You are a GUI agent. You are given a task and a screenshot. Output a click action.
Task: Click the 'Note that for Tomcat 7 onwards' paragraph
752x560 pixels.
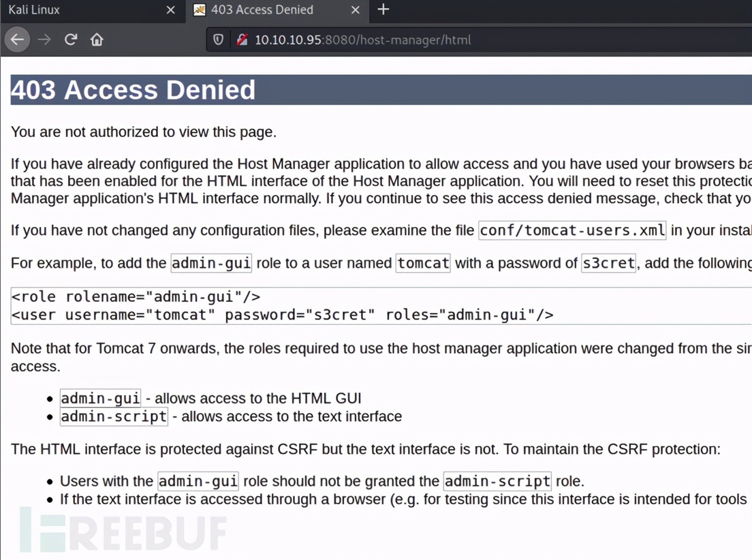pyautogui.click(x=381, y=357)
